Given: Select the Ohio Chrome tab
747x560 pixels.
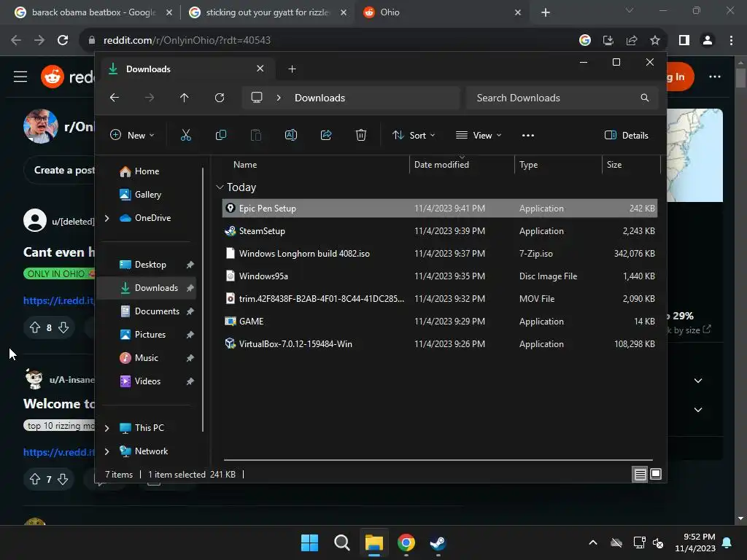Looking at the screenshot, I should pyautogui.click(x=441, y=12).
